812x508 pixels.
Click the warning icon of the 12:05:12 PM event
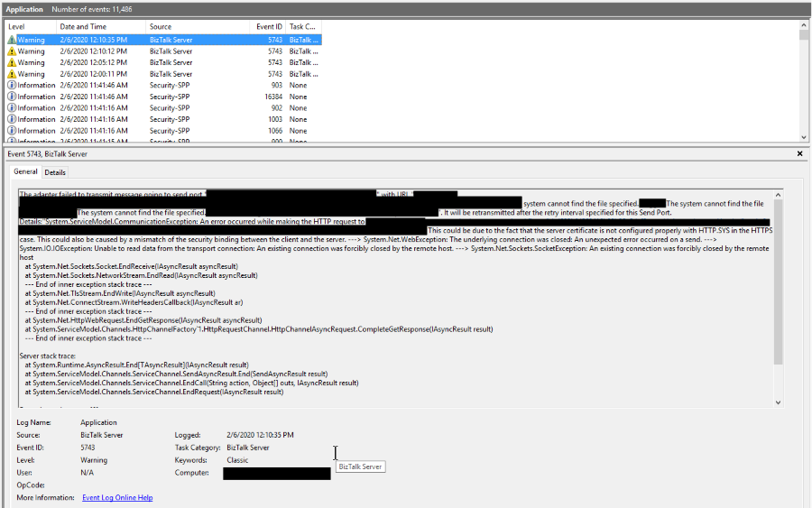(x=12, y=63)
